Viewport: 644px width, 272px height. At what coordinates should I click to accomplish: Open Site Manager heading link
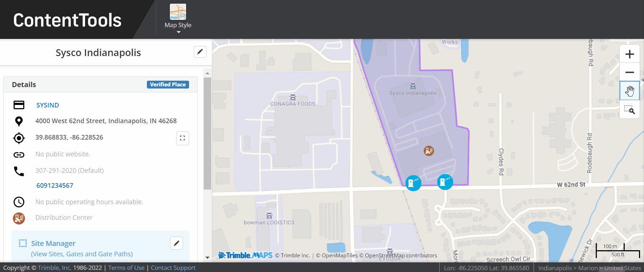53,243
